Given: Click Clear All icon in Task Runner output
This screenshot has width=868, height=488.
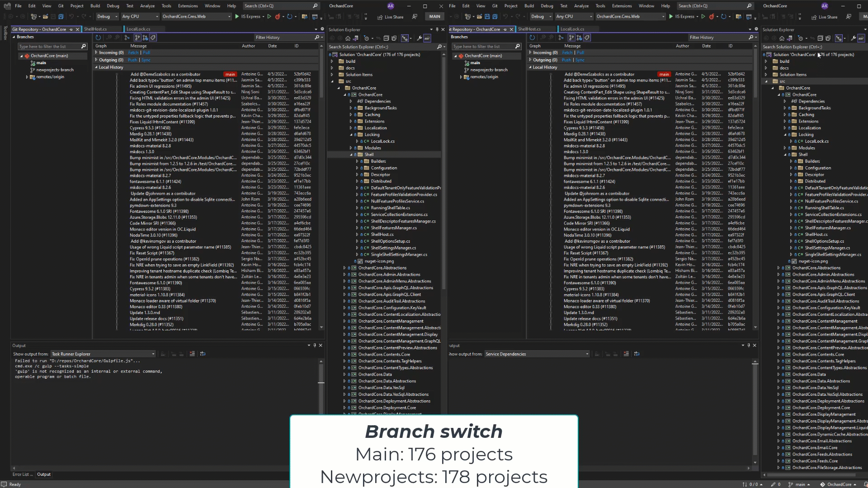Looking at the screenshot, I should (192, 354).
